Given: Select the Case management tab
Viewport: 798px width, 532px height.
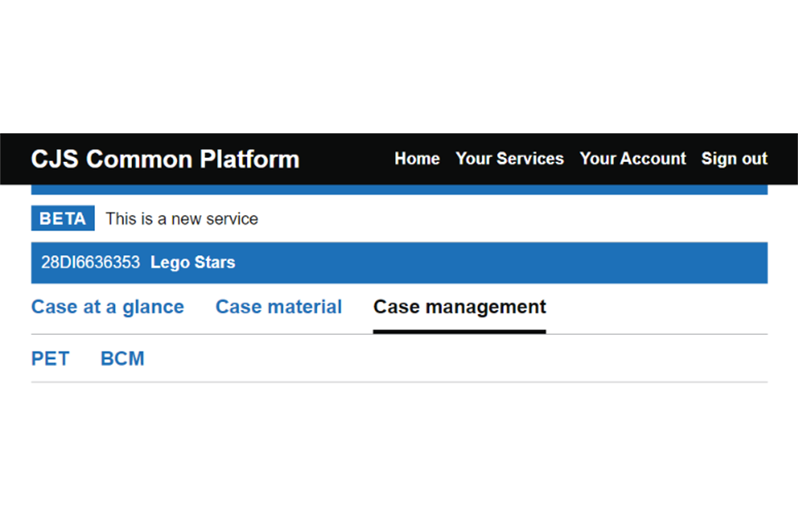Looking at the screenshot, I should [459, 307].
